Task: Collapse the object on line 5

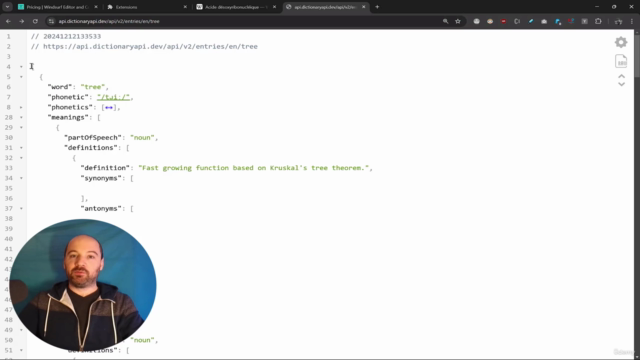Action: [x=21, y=77]
